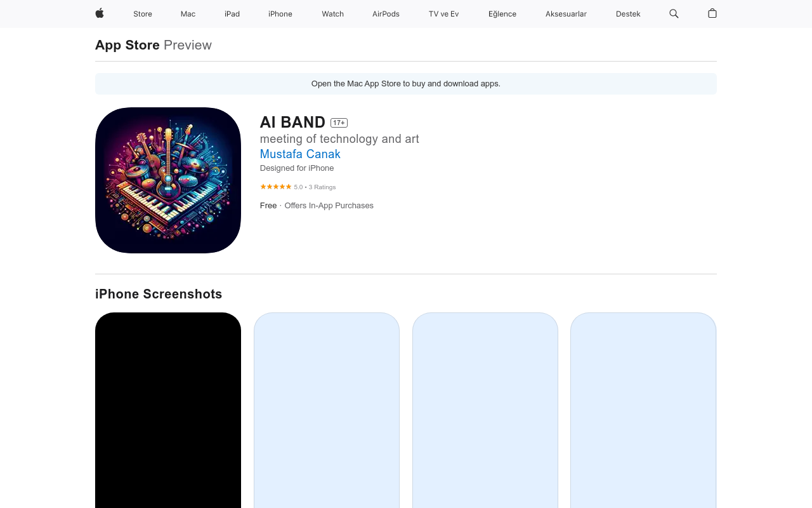Select iPad in the navigation bar
This screenshot has height=508, width=812.
coord(232,14)
